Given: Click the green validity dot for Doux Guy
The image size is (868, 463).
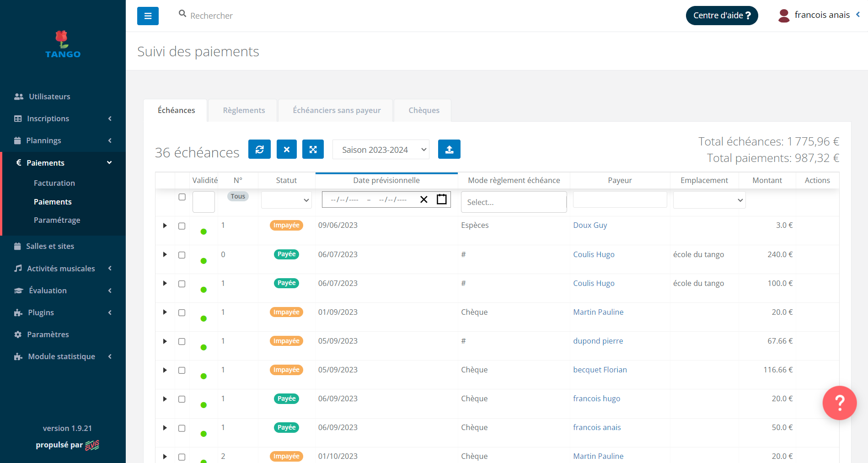Looking at the screenshot, I should (x=204, y=231).
